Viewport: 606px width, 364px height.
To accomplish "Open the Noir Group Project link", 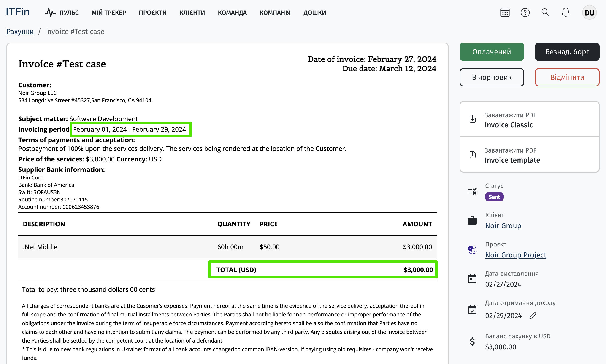I will coord(515,255).
